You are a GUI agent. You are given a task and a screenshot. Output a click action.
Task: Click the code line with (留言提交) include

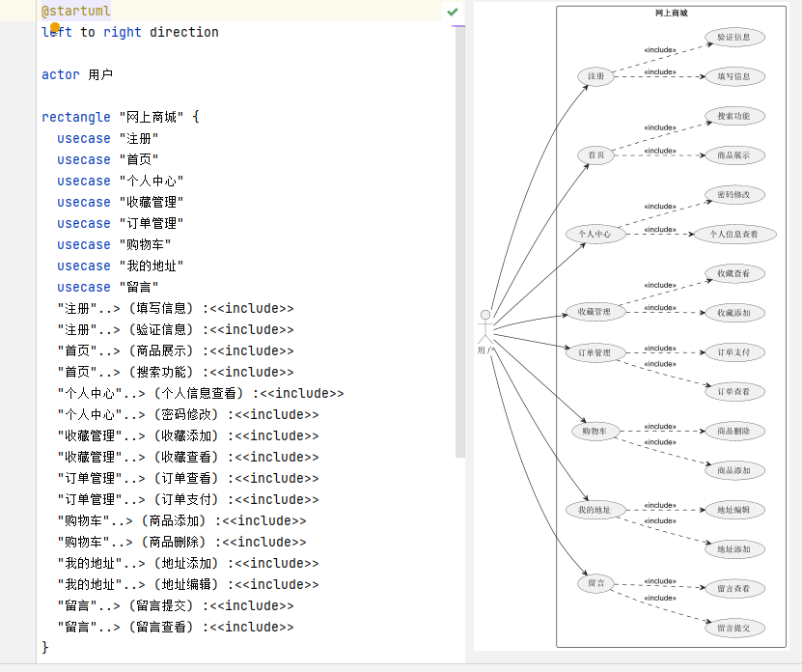point(176,606)
